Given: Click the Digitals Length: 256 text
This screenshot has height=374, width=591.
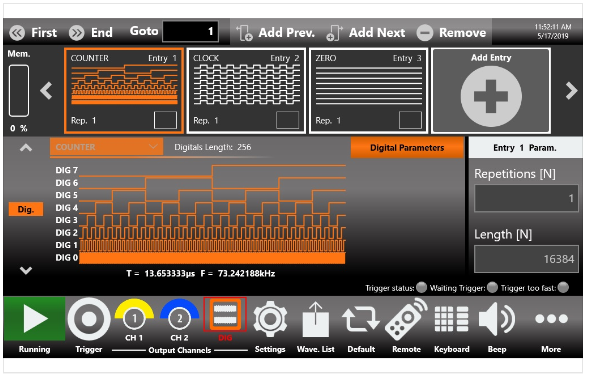Looking at the screenshot, I should click(213, 147).
